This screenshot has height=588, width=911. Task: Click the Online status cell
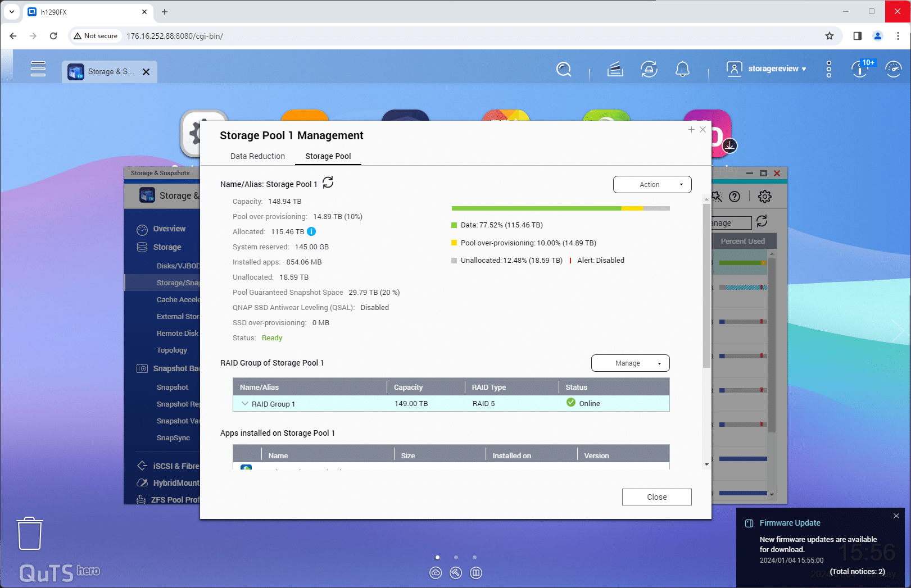583,403
